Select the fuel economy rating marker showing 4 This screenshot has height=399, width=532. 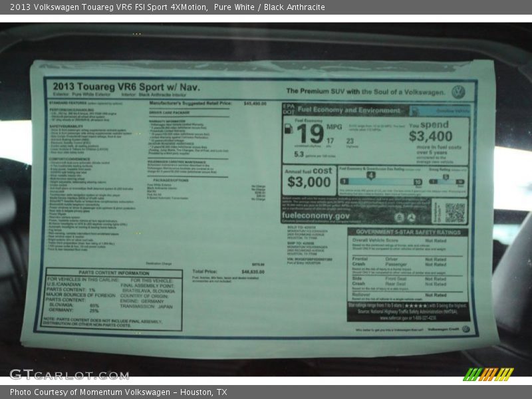tap(371, 176)
